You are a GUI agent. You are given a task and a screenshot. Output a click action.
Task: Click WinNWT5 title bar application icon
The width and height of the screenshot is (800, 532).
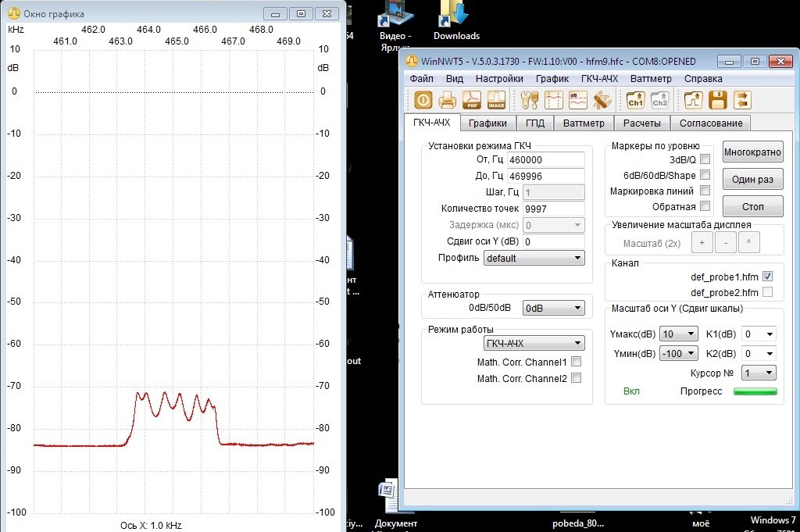pos(412,61)
